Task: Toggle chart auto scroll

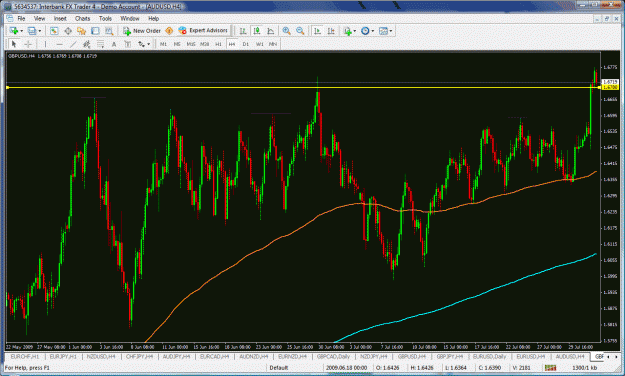Action: (x=317, y=31)
